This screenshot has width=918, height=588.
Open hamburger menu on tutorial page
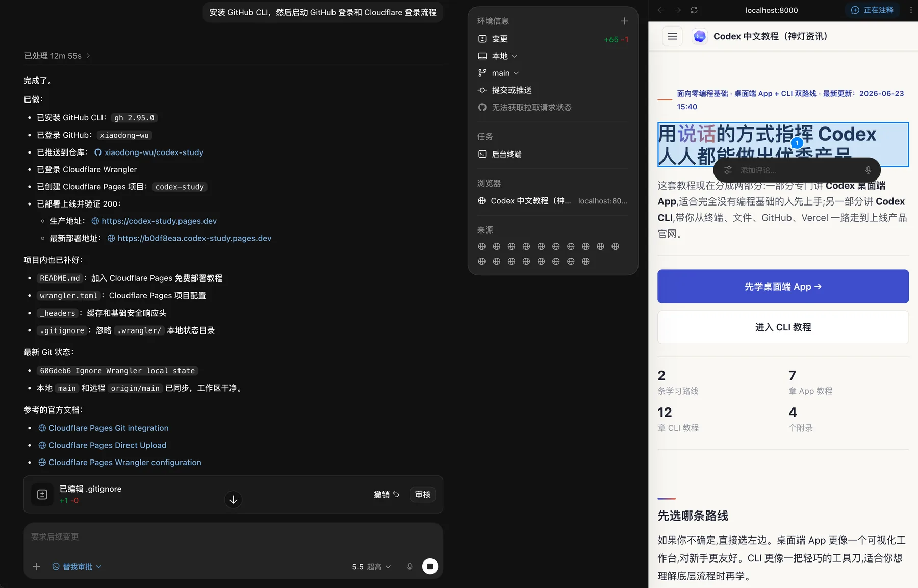pyautogui.click(x=672, y=36)
